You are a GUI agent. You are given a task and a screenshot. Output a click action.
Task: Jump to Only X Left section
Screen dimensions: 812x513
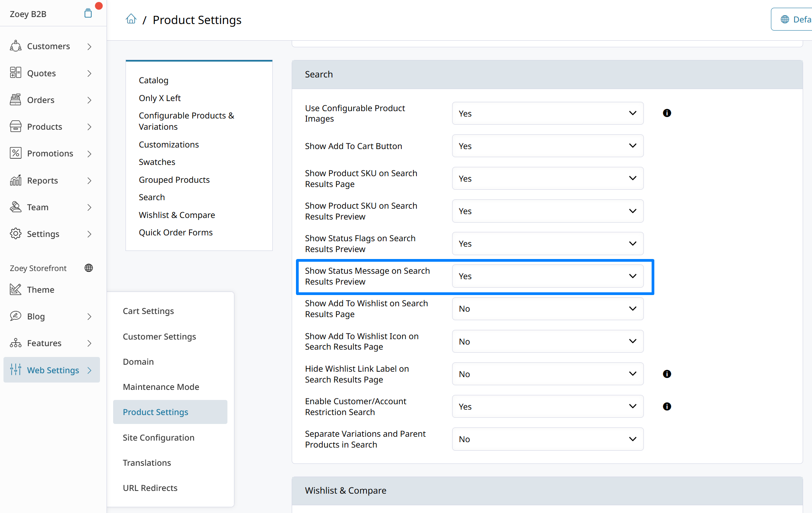[160, 98]
